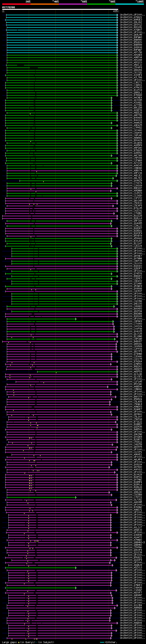Select UniRef100_B3JFC8 label
This screenshot has width=146, height=644.
pos(131,90)
